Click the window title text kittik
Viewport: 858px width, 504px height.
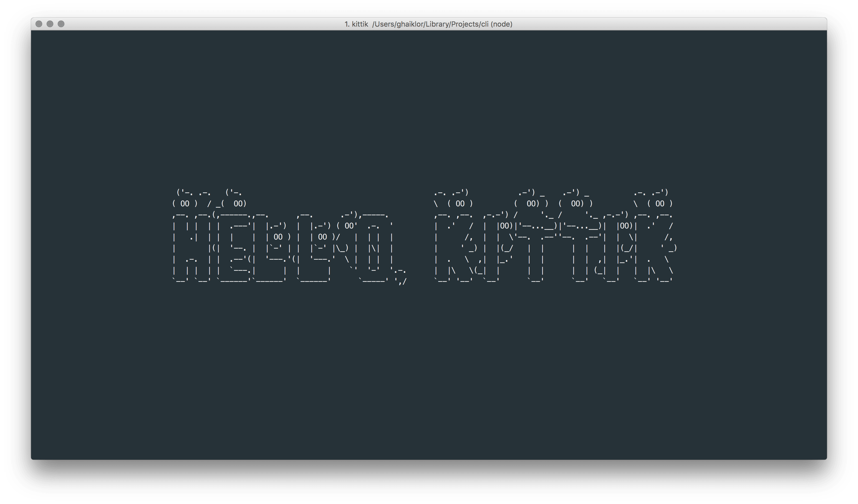tap(360, 24)
